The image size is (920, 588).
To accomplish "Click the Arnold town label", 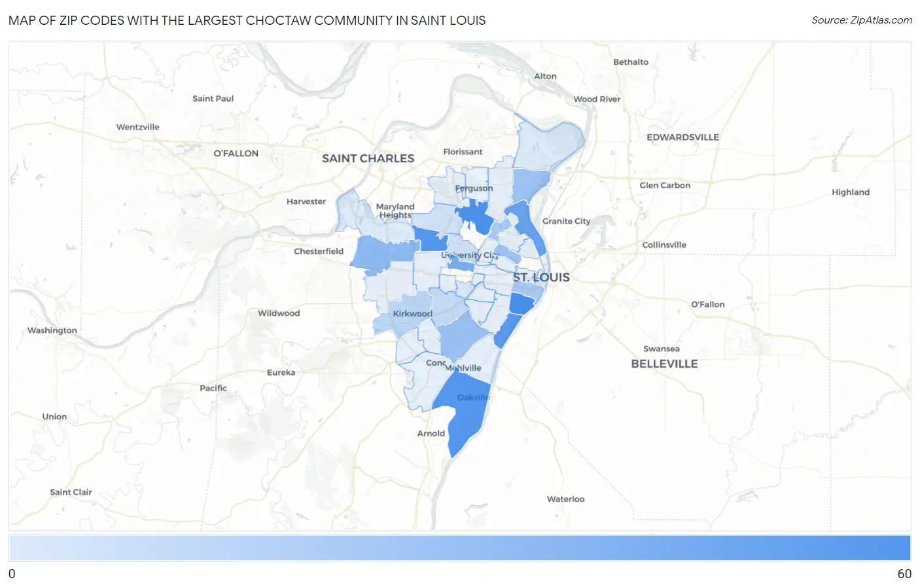I will (431, 434).
